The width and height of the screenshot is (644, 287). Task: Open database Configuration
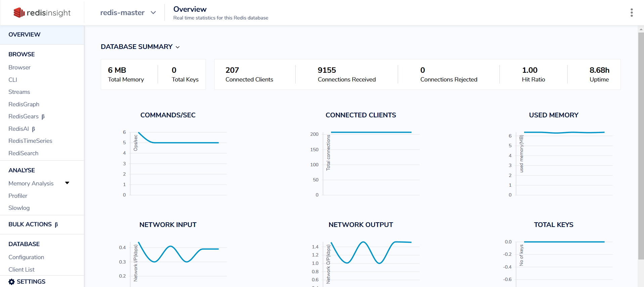coord(26,257)
